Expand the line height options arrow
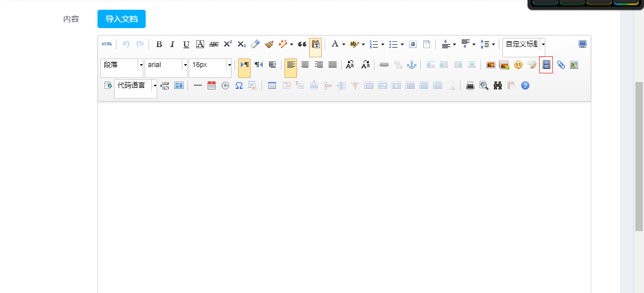Viewport: 644px width, 293px height. coord(493,44)
